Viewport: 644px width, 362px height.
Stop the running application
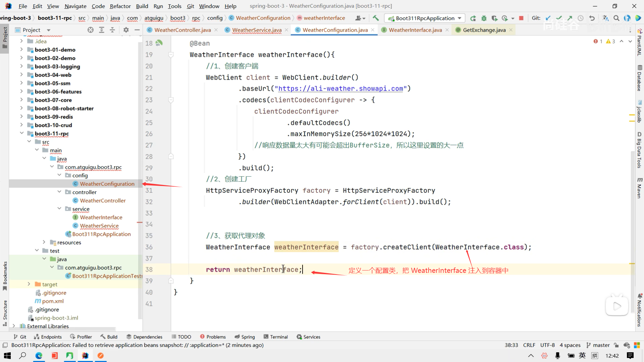point(521,18)
